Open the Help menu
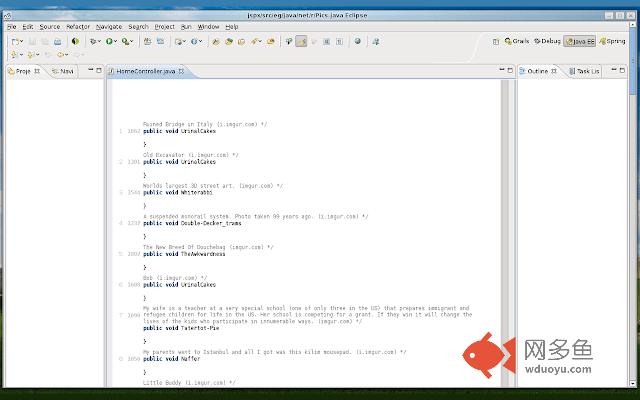Viewport: 640px width, 400px height. (232, 27)
